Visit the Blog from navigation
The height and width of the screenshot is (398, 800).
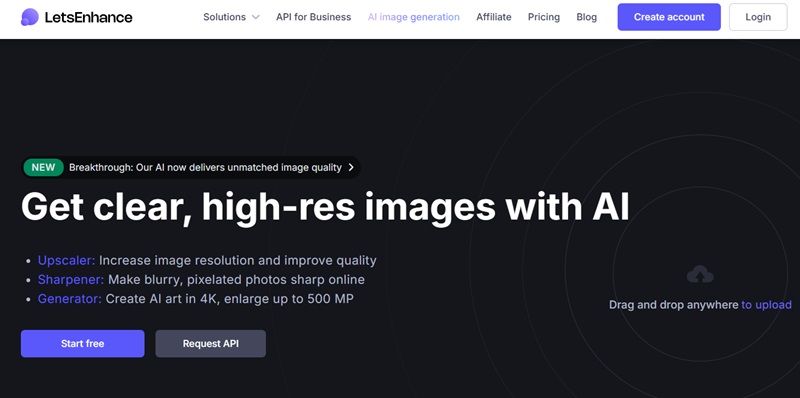click(x=586, y=17)
